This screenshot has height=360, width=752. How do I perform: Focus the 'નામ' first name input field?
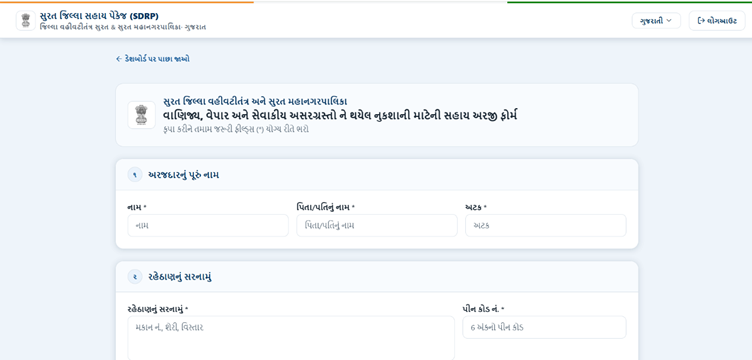click(x=208, y=225)
